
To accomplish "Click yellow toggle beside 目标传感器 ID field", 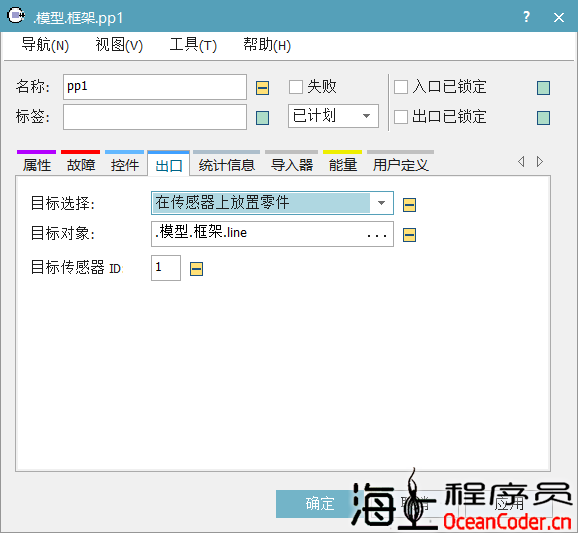I will coord(196,269).
